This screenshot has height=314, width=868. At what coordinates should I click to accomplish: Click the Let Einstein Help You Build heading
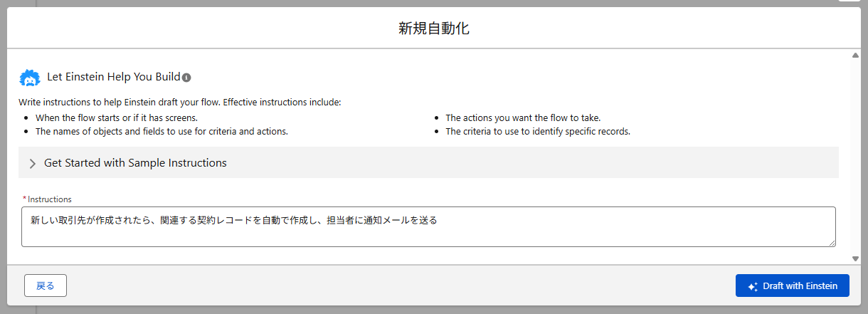pyautogui.click(x=114, y=77)
